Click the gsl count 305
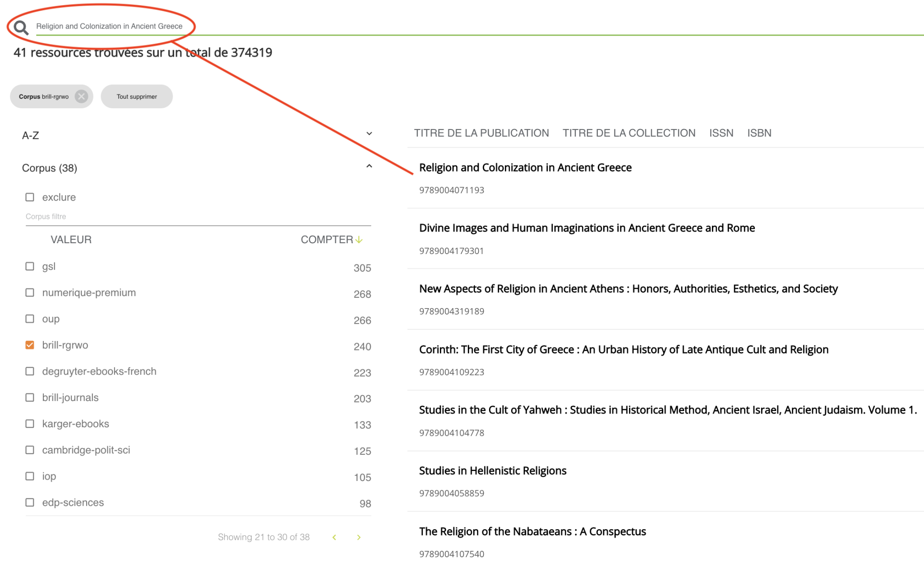 [362, 268]
